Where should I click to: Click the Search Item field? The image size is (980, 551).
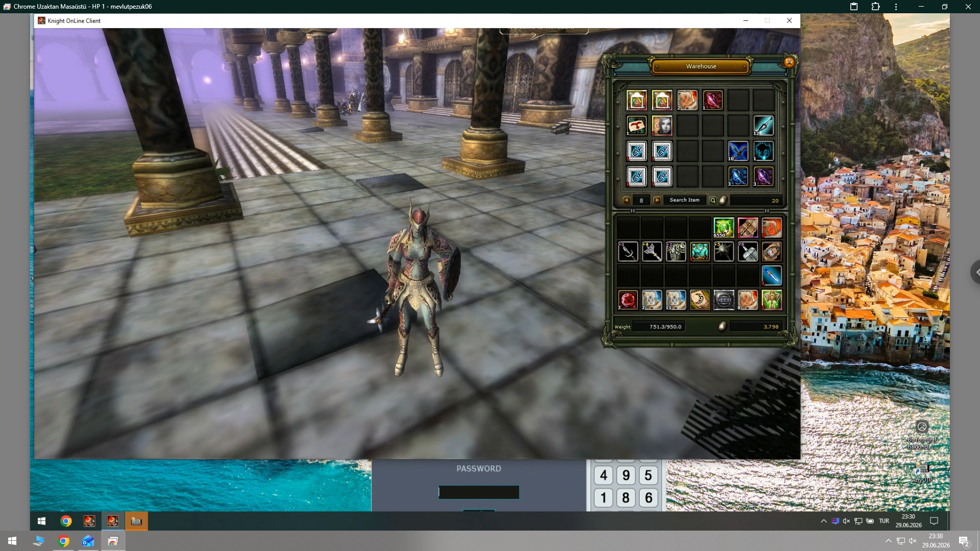point(684,200)
